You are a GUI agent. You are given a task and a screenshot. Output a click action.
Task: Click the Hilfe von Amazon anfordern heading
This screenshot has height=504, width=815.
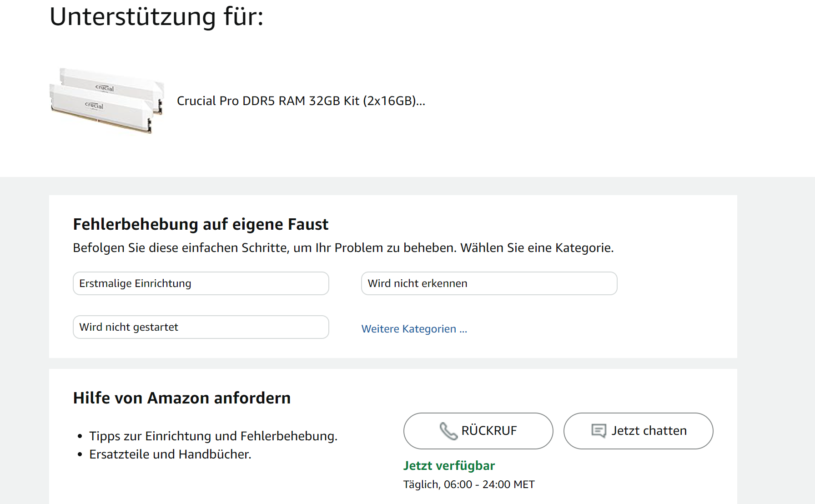[181, 398]
